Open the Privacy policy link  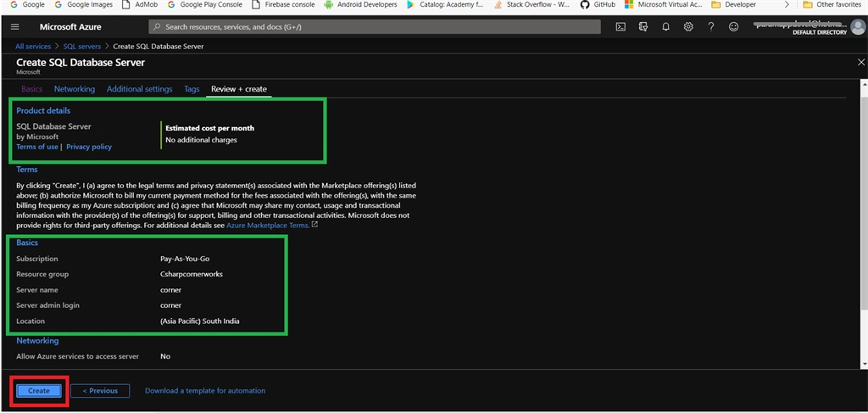click(88, 147)
